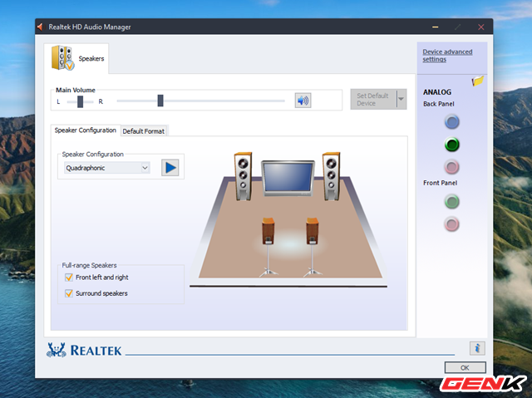
Task: Select the Speaker Configuration tab
Action: 85,130
